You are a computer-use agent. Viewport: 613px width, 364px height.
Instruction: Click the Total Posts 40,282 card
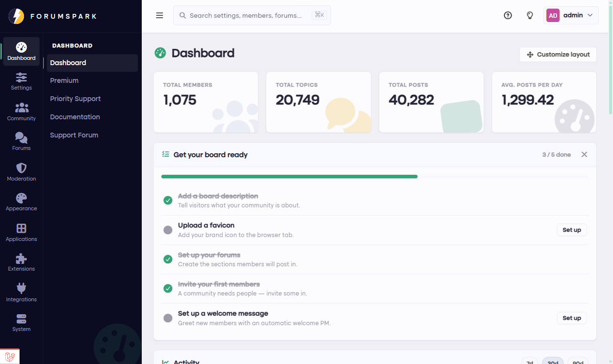431,102
